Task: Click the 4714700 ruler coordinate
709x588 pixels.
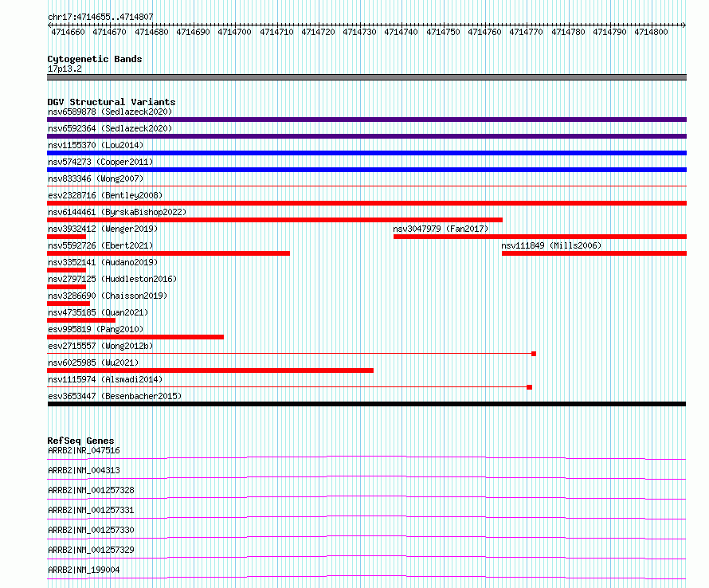Action: point(234,32)
